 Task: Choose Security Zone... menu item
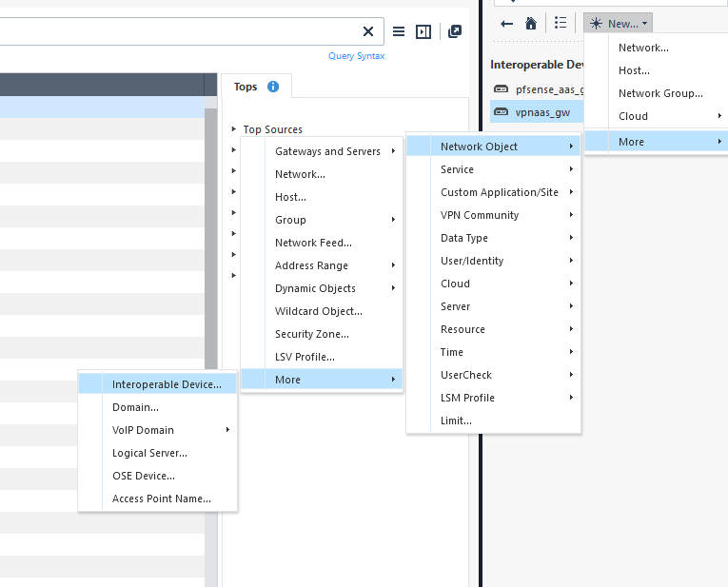(311, 334)
